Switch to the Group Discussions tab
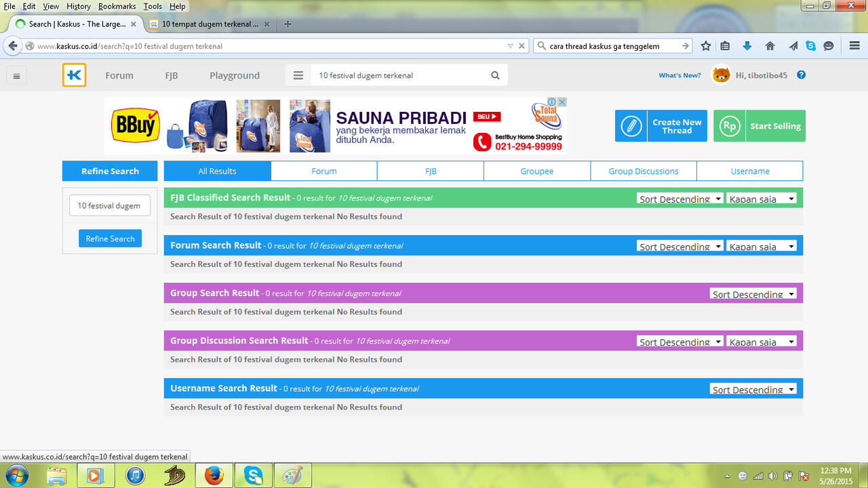868x488 pixels. (643, 171)
